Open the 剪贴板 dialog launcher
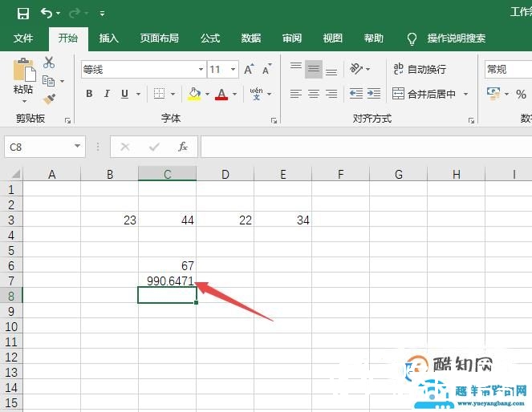 coord(67,120)
